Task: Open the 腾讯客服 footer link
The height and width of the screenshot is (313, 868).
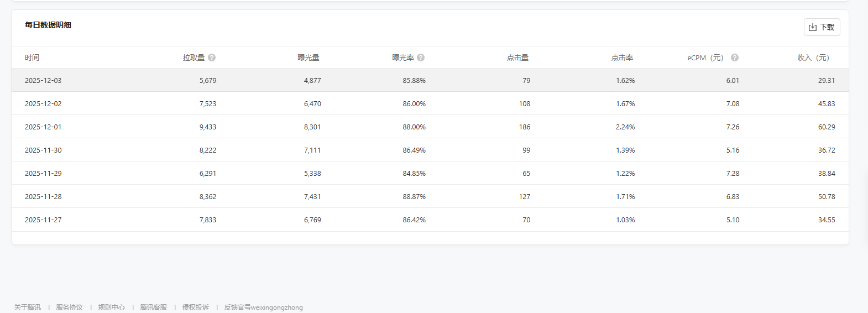Action: coord(153,307)
